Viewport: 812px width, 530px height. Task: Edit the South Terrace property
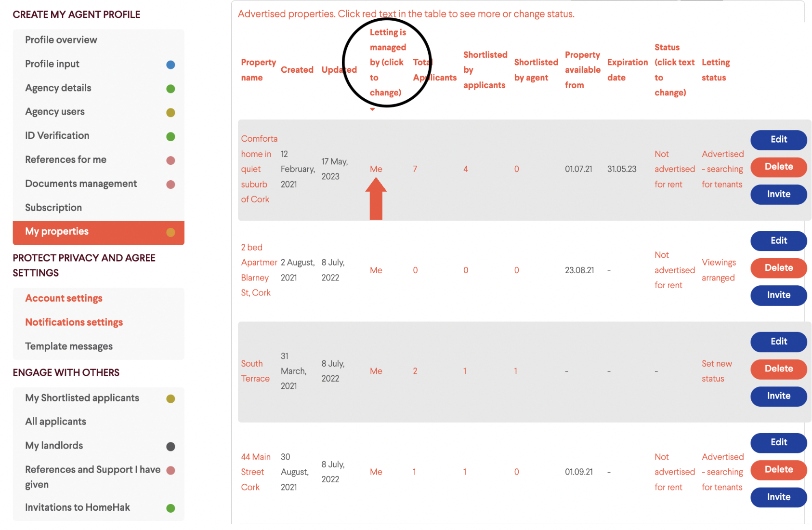click(x=779, y=342)
